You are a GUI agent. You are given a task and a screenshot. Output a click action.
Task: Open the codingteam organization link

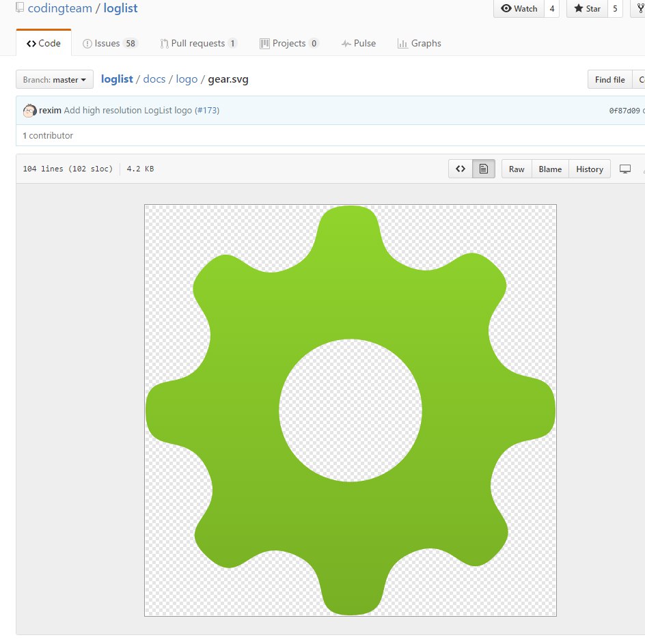point(59,8)
